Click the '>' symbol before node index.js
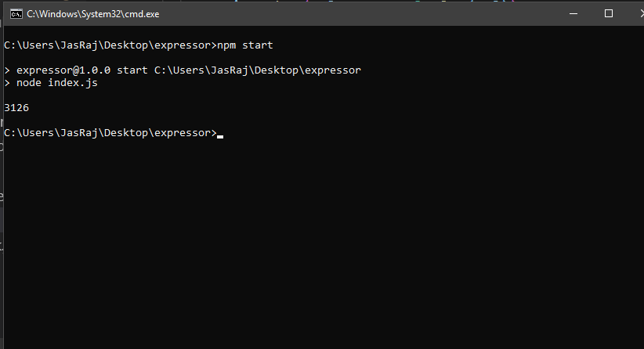The width and height of the screenshot is (644, 349). [x=7, y=83]
